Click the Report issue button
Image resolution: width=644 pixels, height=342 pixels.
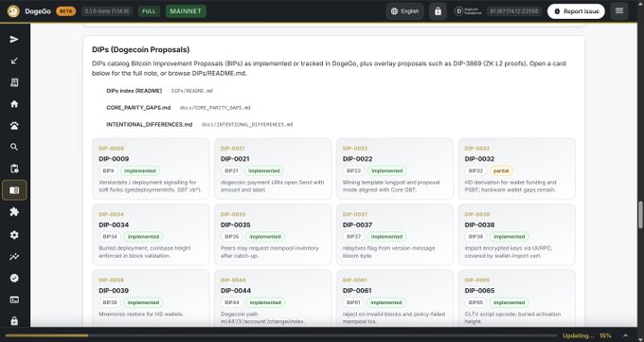[576, 11]
